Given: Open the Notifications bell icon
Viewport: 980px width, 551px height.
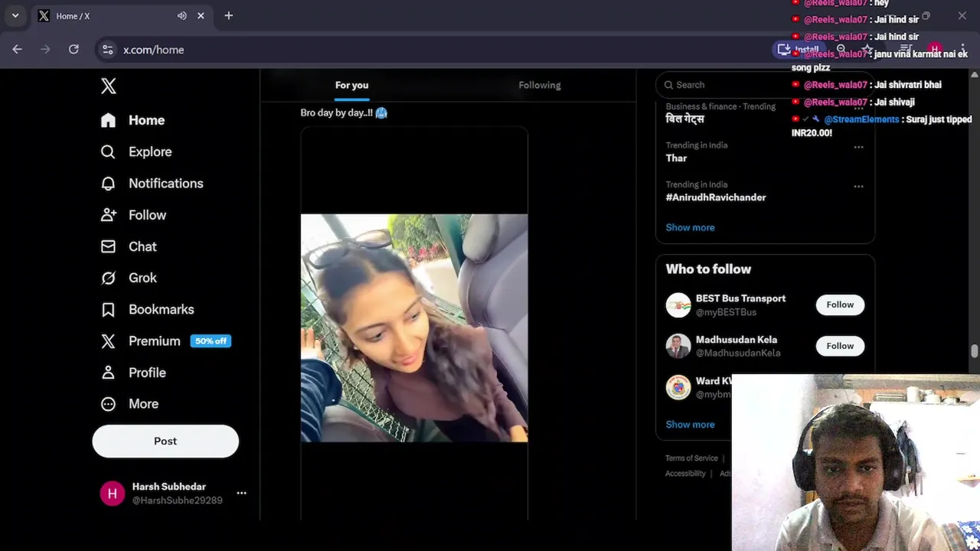Looking at the screenshot, I should [108, 184].
